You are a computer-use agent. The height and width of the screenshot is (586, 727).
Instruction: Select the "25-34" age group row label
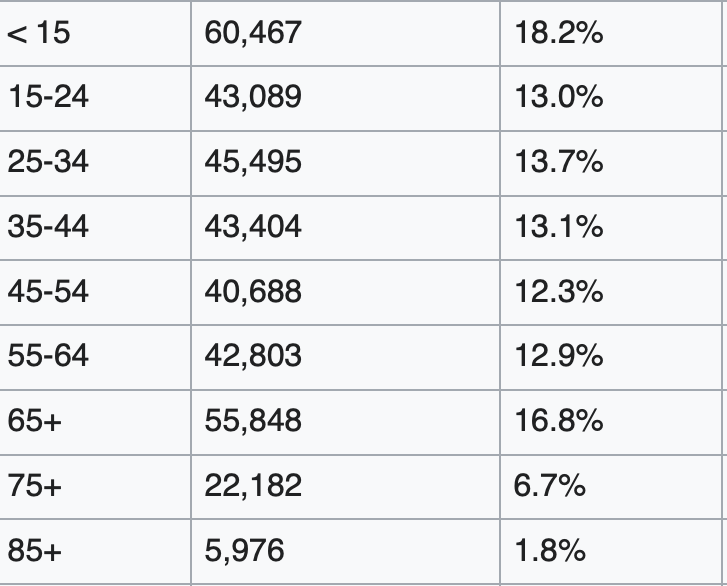pyautogui.click(x=47, y=162)
